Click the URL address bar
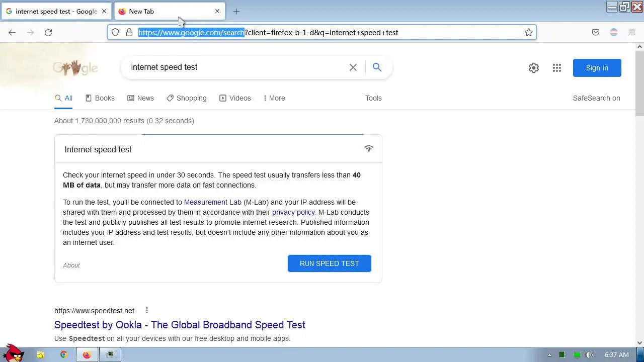This screenshot has height=362, width=644. [x=322, y=32]
